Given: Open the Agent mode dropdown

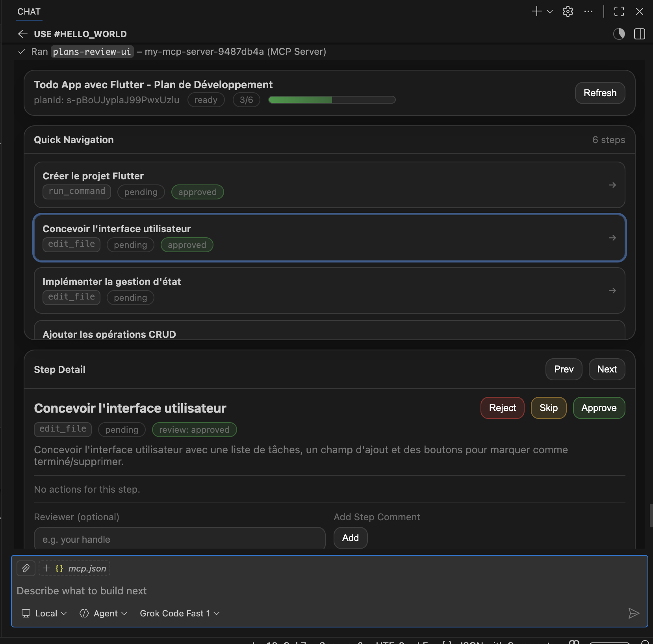Looking at the screenshot, I should pos(104,613).
